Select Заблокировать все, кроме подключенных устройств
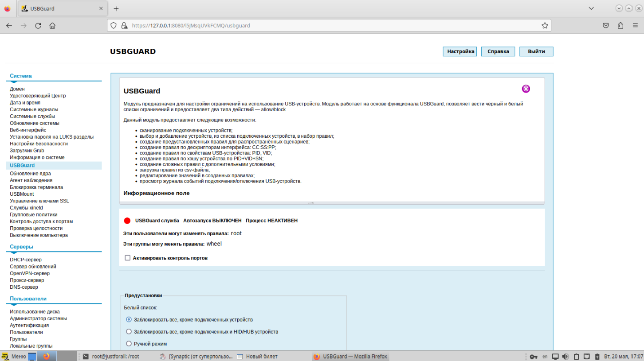Viewport: 644px width, 361px height. tap(129, 319)
